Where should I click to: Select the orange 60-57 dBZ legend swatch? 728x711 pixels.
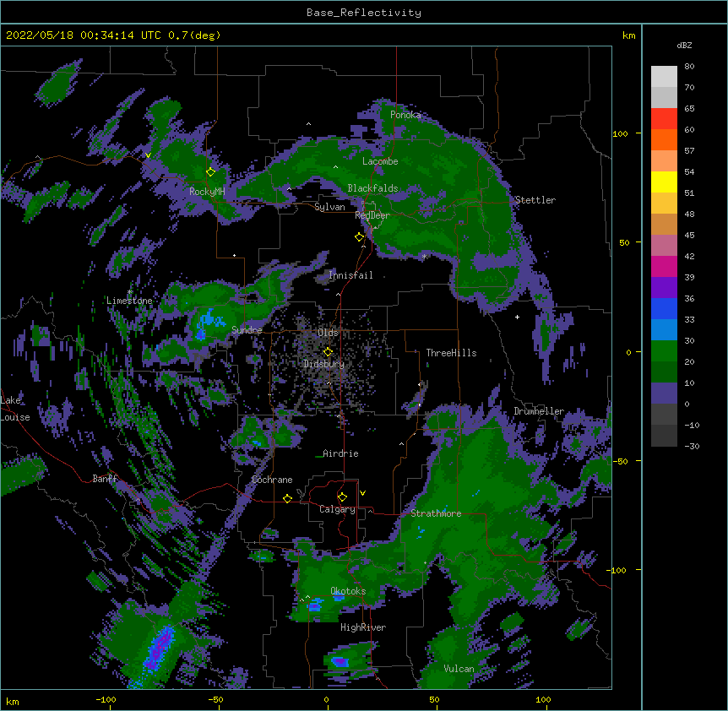(664, 139)
